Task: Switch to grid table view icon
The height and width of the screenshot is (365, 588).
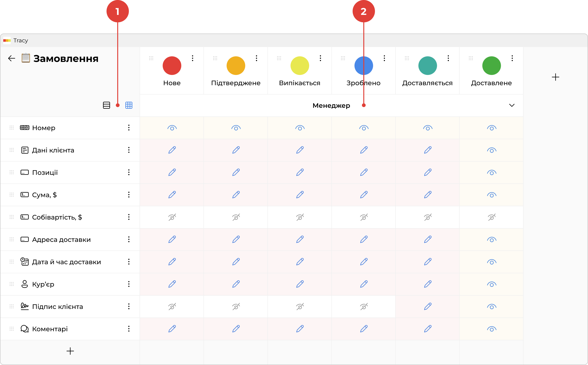Action: [129, 105]
